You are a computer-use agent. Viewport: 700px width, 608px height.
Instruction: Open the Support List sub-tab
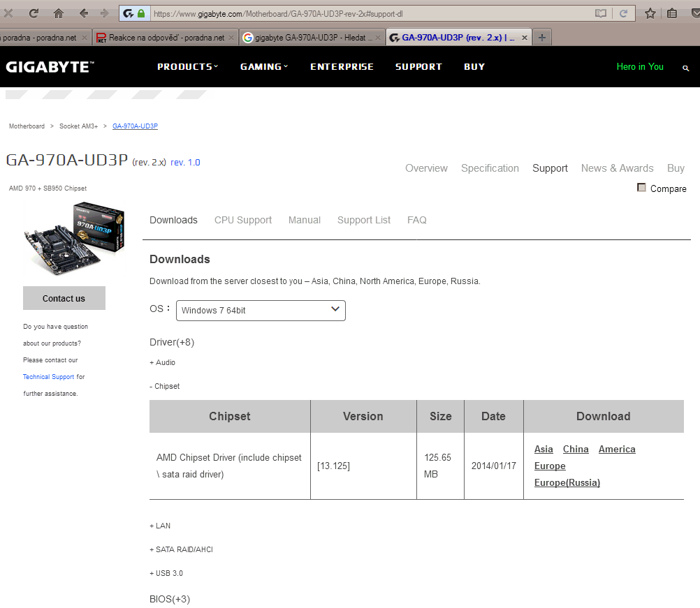point(364,220)
